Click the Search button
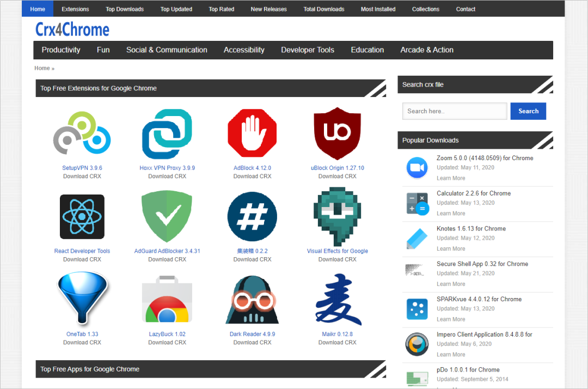 (x=528, y=111)
